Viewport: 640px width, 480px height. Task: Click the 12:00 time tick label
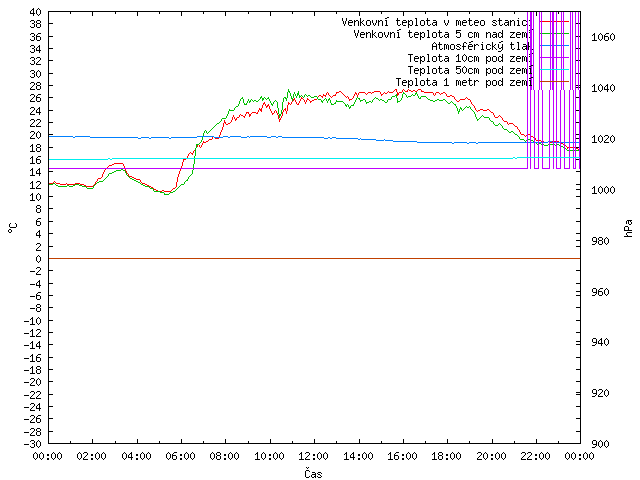tap(313, 456)
